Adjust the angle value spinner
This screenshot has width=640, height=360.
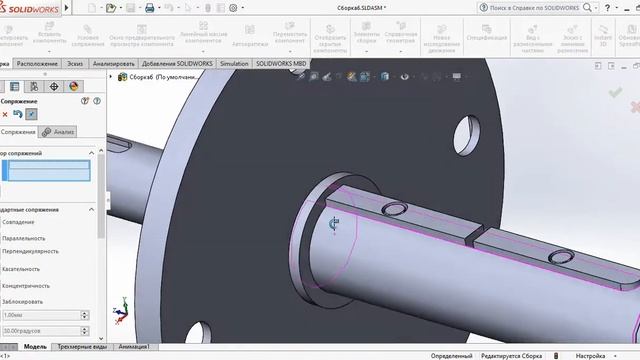(x=84, y=331)
